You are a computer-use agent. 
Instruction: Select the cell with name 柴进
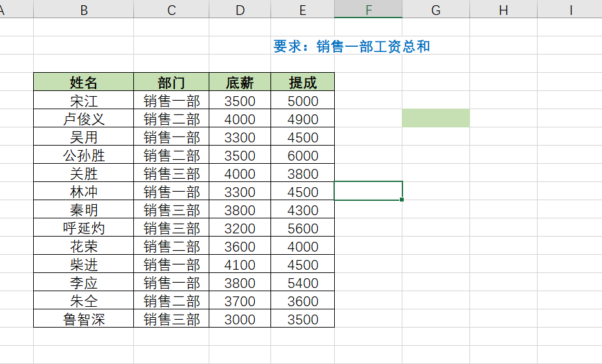point(84,264)
